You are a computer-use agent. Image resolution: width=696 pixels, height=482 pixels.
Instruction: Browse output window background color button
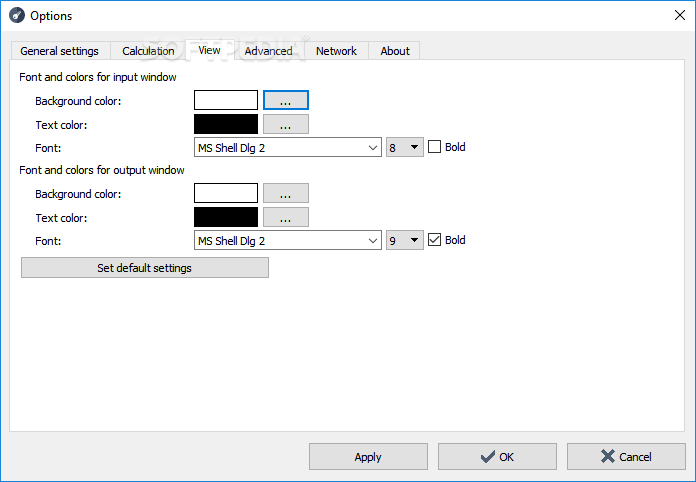(286, 193)
